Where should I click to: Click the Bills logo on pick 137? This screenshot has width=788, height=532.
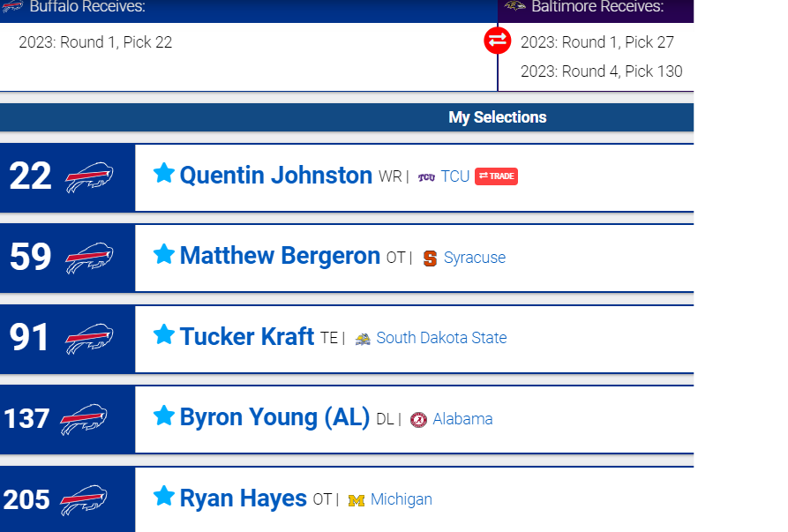tap(84, 419)
